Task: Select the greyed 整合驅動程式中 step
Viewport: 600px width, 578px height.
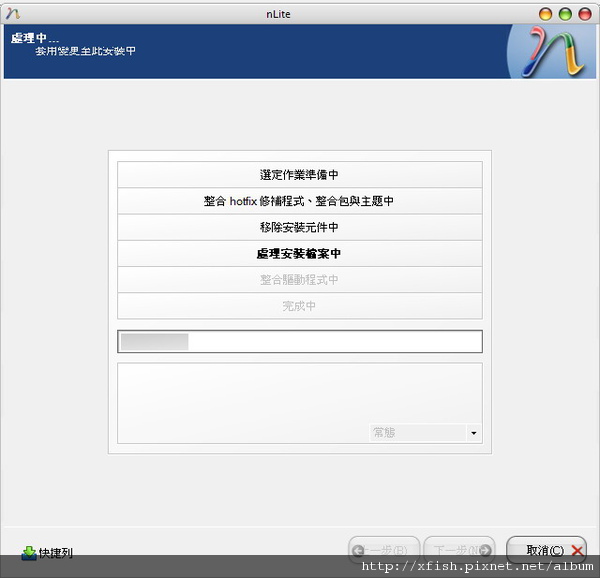Action: pos(300,280)
